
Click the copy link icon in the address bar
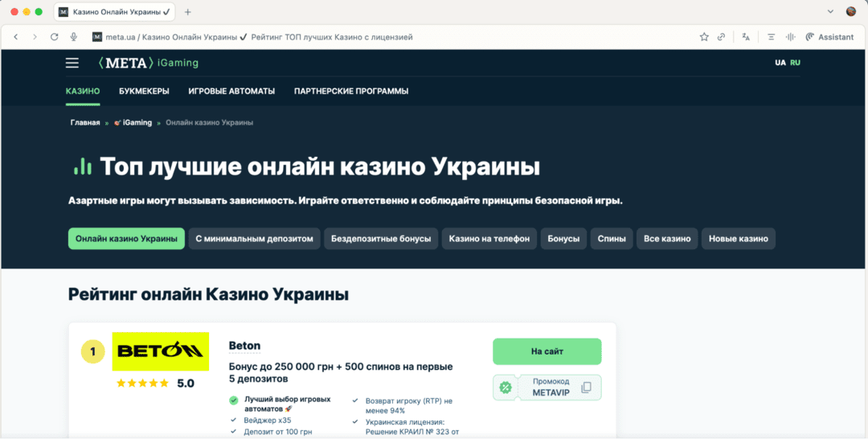coord(721,37)
